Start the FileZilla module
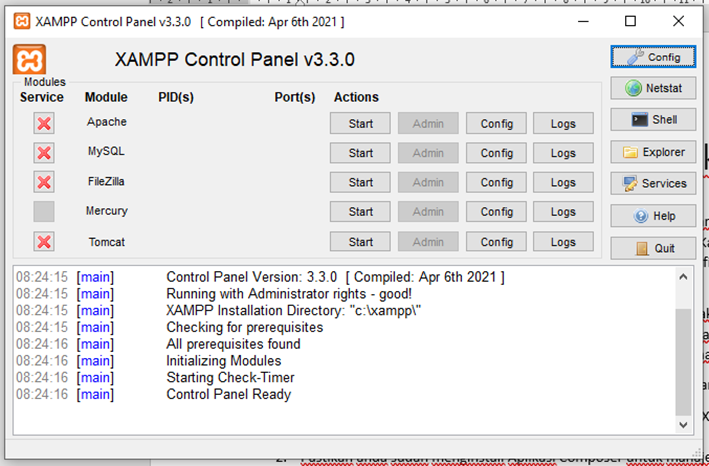Image resolution: width=709 pixels, height=466 pixels. [x=360, y=183]
